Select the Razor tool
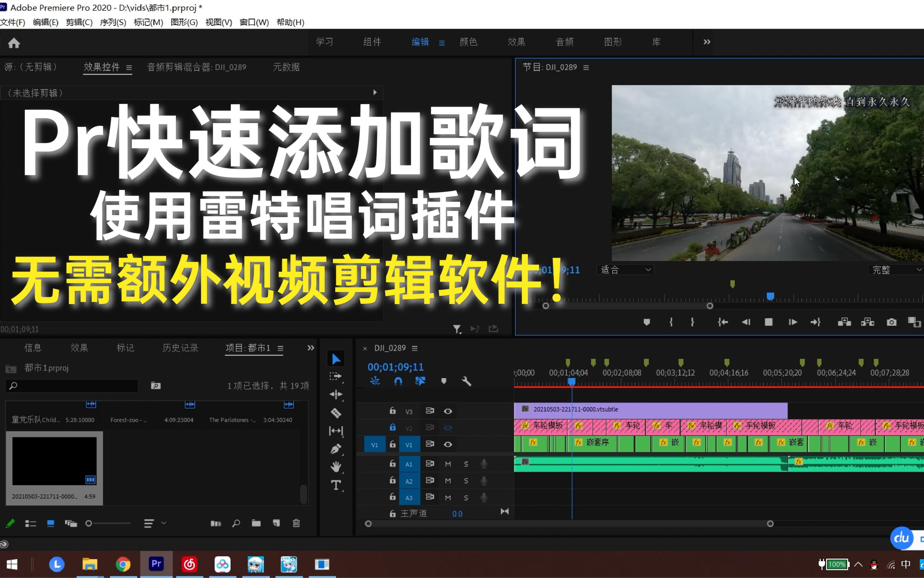 pos(336,413)
